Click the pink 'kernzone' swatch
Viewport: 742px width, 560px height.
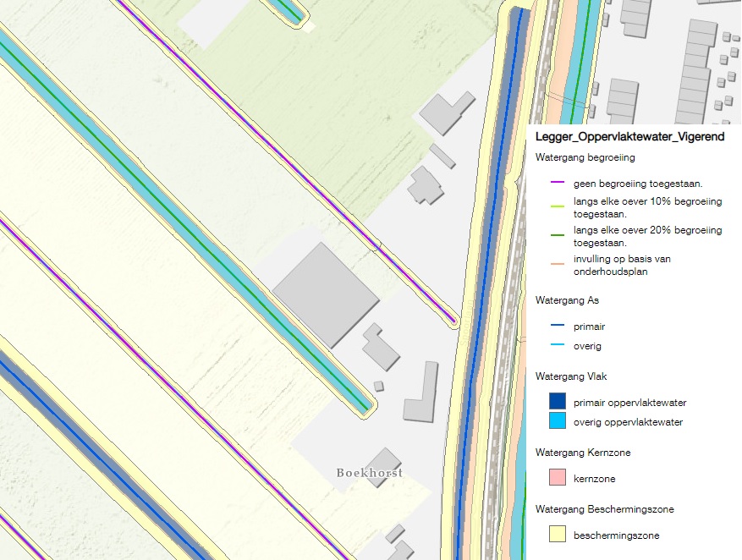tap(558, 477)
